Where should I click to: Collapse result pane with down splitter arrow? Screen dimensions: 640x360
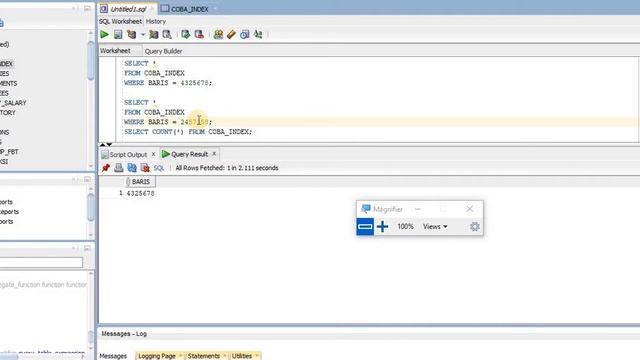point(109,144)
